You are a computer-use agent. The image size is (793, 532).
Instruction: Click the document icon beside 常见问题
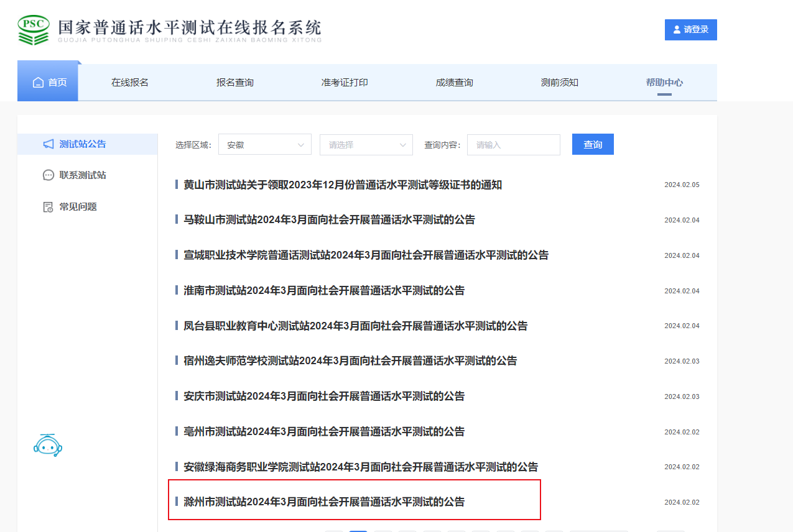click(x=49, y=207)
